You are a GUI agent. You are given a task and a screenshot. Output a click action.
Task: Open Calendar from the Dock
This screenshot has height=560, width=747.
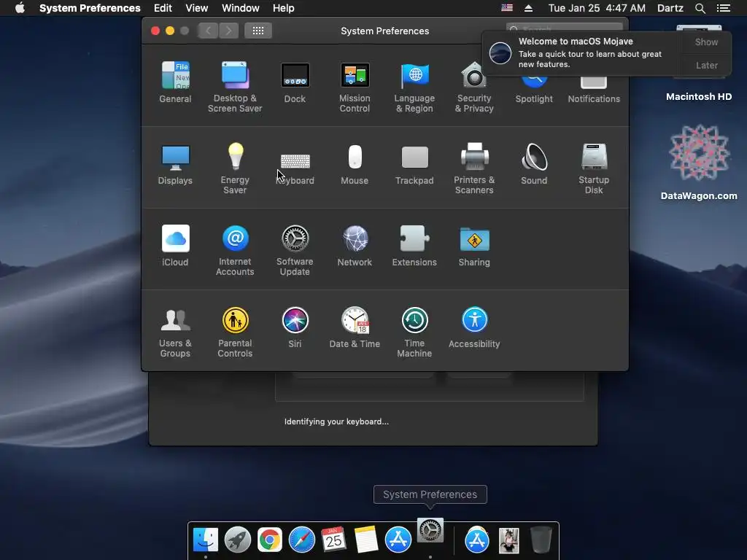click(333, 540)
